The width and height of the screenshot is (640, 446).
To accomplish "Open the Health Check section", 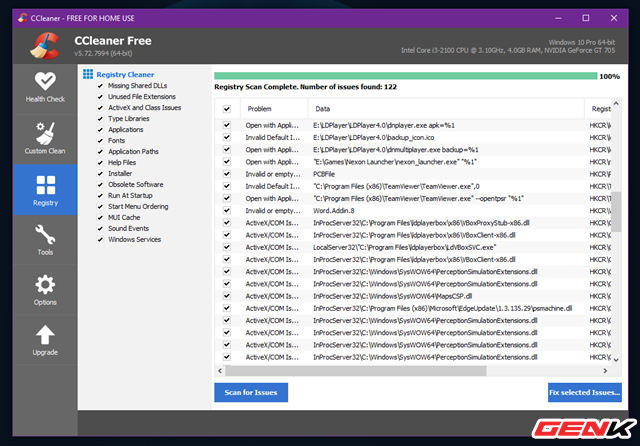I will pyautogui.click(x=38, y=87).
